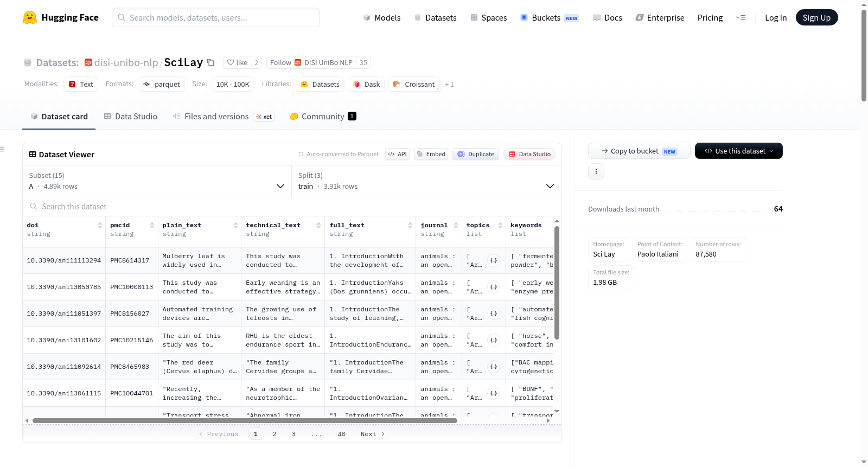Show the additional libraries (+1)
The width and height of the screenshot is (868, 467).
449,84
